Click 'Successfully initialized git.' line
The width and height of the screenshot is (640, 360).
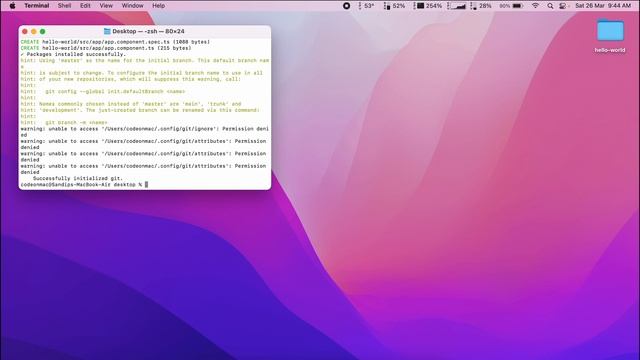pos(78,178)
